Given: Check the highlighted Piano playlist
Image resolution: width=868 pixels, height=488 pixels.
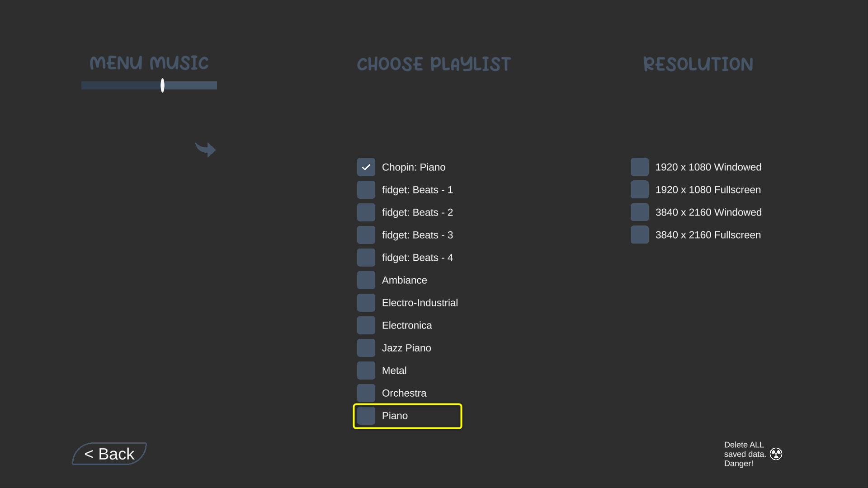Looking at the screenshot, I should 366,416.
